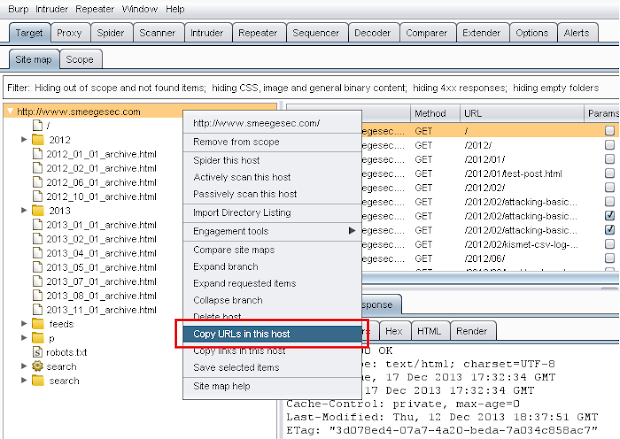Collapse the http://www.smeegesec.com host node
The image size is (620, 439).
click(x=10, y=112)
